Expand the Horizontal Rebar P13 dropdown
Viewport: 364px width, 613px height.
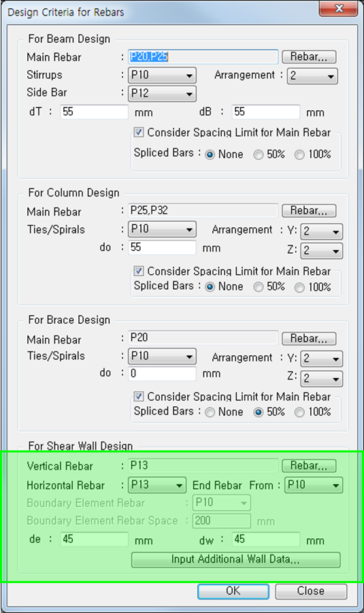coord(157,485)
